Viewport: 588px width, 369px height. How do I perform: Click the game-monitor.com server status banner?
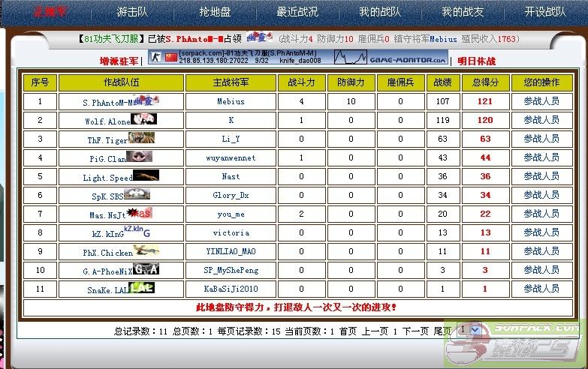tap(390, 57)
